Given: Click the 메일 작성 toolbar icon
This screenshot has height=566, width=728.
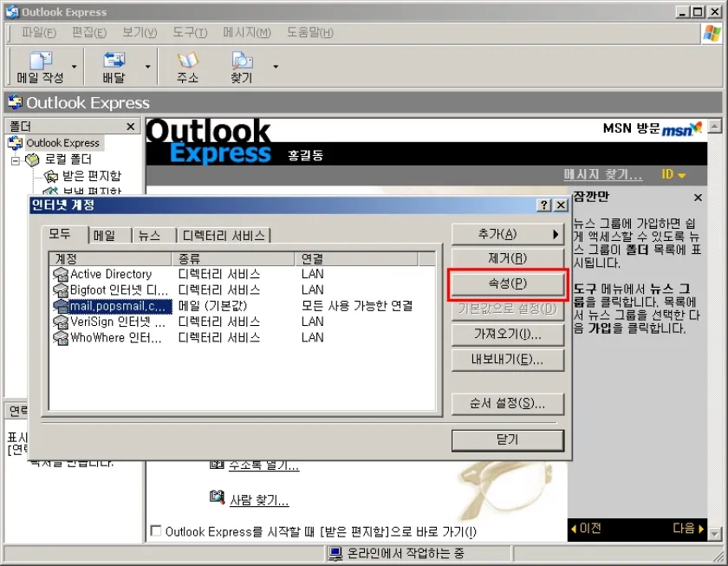Looking at the screenshot, I should pyautogui.click(x=40, y=68).
